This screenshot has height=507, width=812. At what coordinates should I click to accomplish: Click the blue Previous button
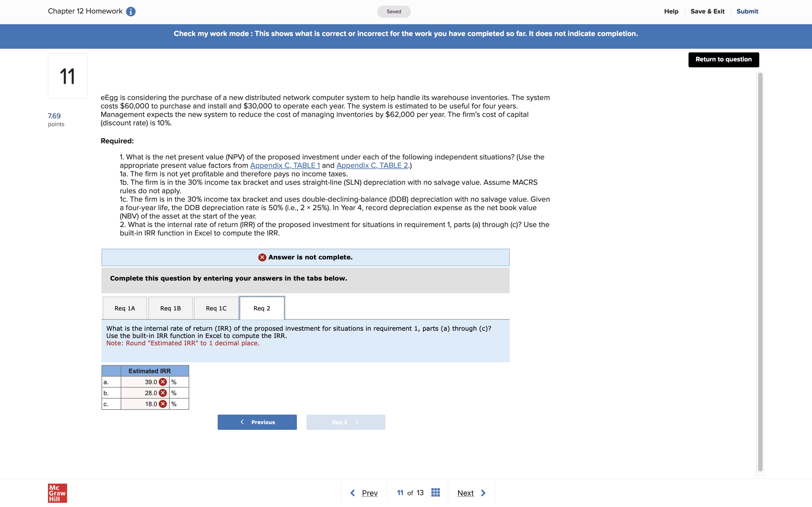point(257,422)
